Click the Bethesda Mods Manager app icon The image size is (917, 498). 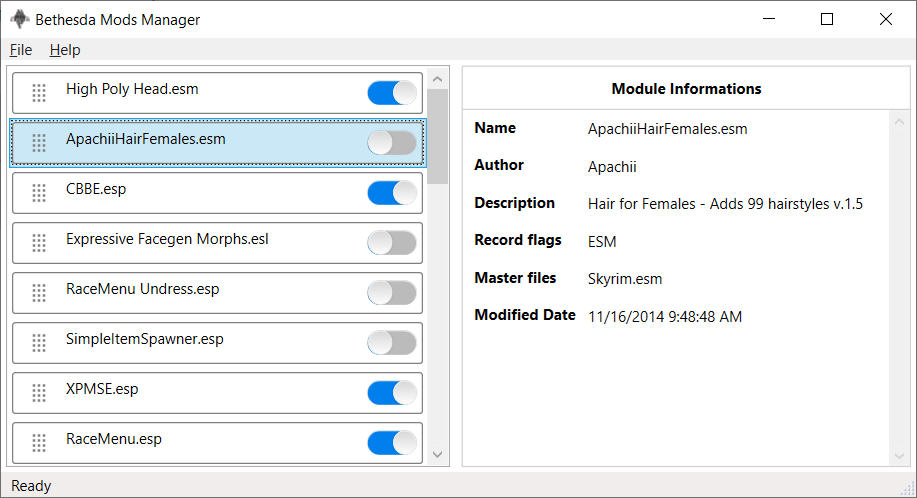click(x=20, y=19)
